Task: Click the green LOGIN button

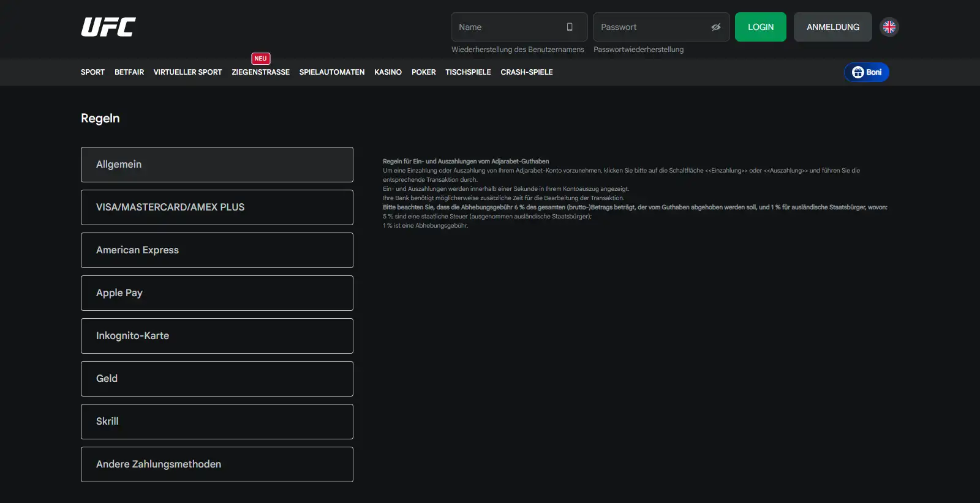Action: [761, 27]
